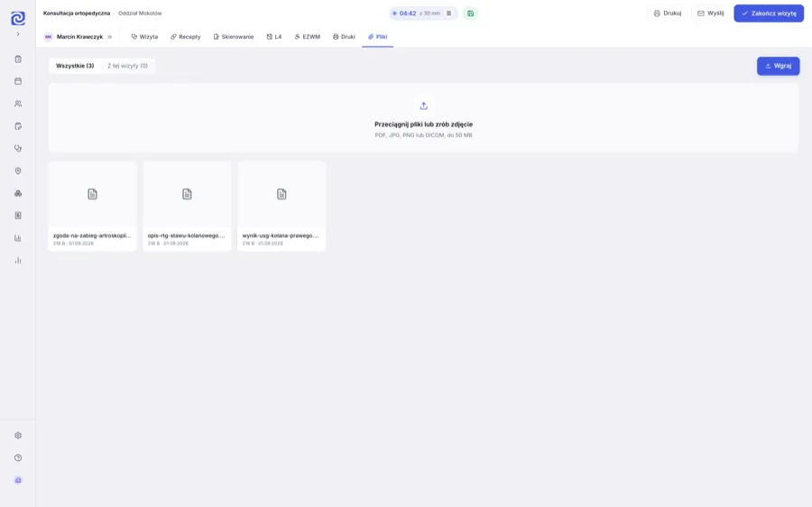Click patient name Marcin Krawczyk
812x507 pixels.
point(79,37)
